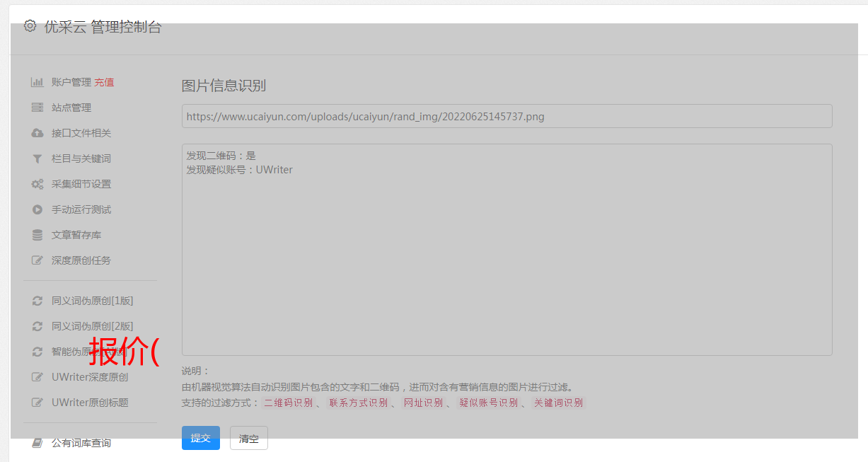The height and width of the screenshot is (462, 868).
Task: Click the gears icon for 采集细节设置
Action: click(x=37, y=184)
